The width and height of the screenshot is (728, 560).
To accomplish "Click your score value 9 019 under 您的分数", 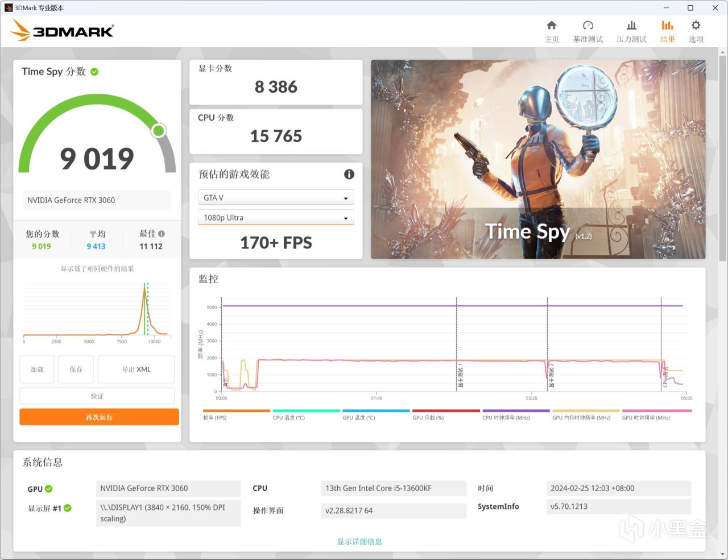I will pyautogui.click(x=42, y=246).
